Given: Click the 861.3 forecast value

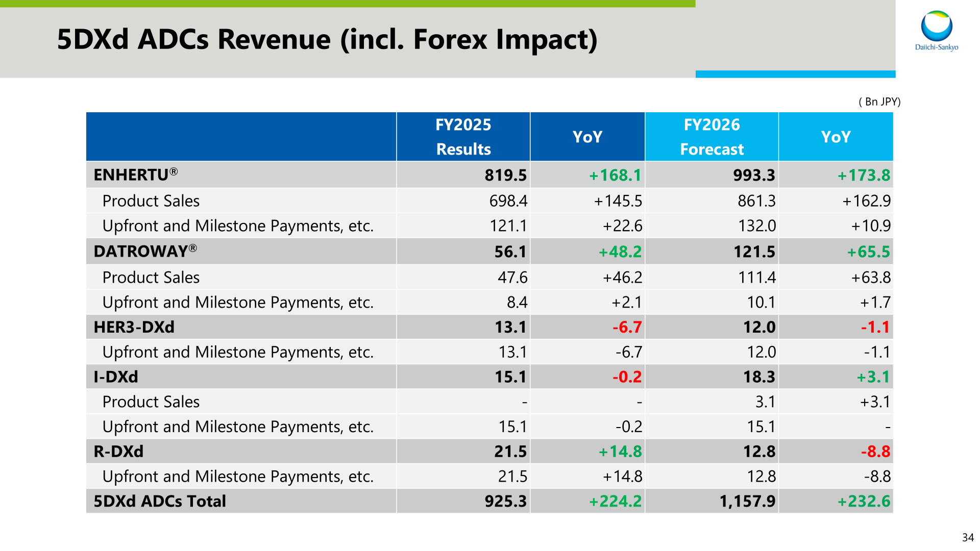Looking at the screenshot, I should coord(757,201).
